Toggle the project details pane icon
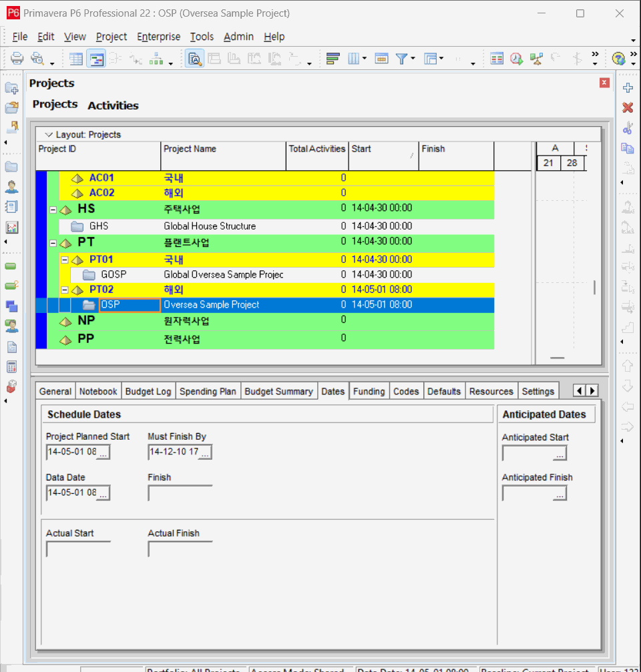The image size is (641, 672). (x=195, y=59)
